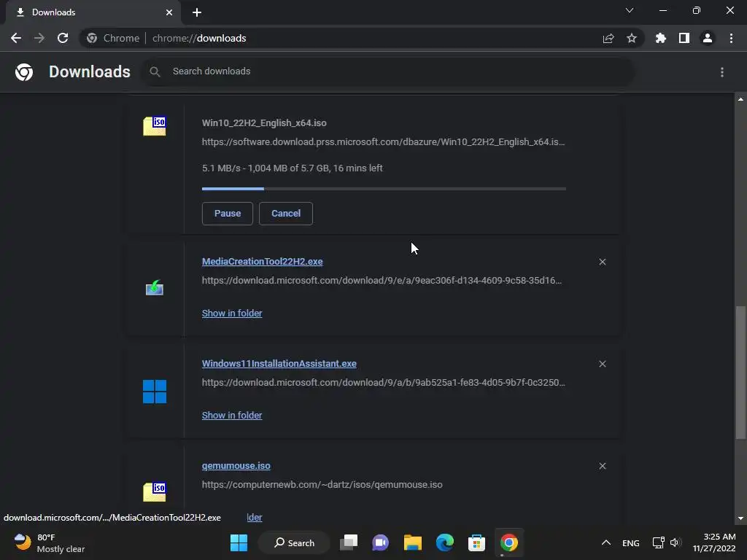The width and height of the screenshot is (747, 560).
Task: Select the Downloads browser tab
Action: [x=93, y=12]
